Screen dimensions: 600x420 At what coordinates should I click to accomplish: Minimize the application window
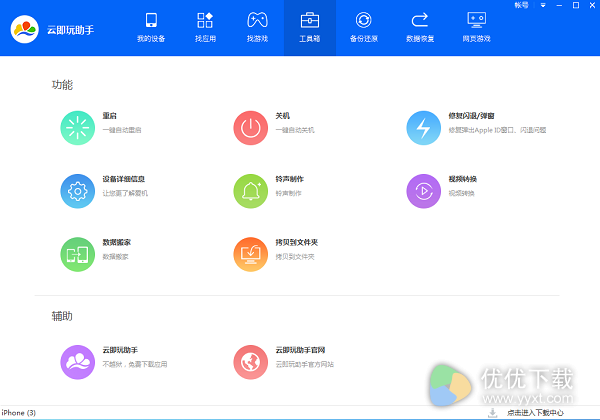[x=559, y=5]
